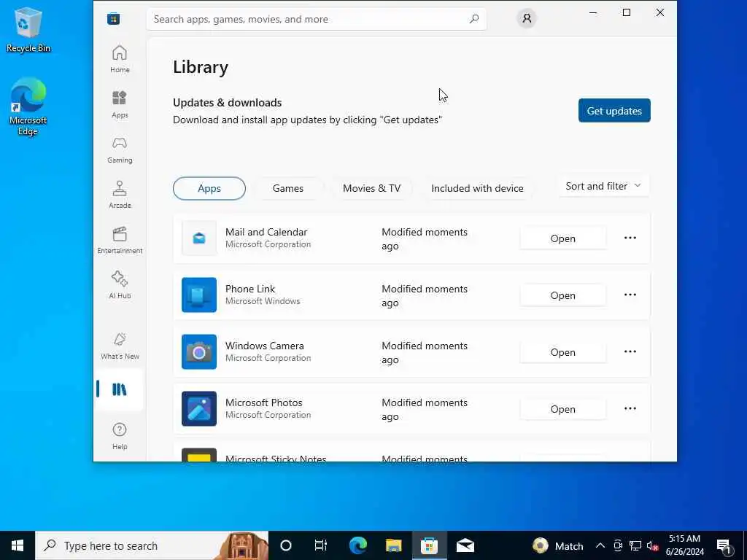Open more options for Phone Link
This screenshot has height=560, width=747.
tap(630, 295)
